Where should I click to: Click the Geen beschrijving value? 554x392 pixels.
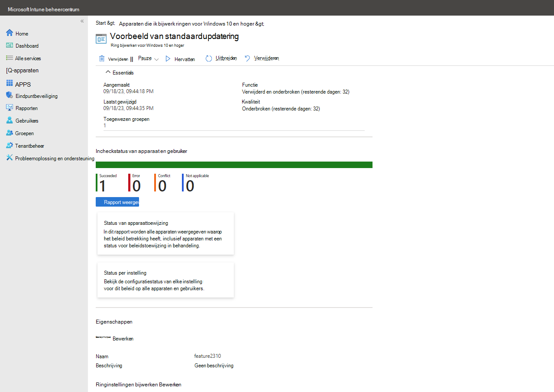click(x=214, y=366)
